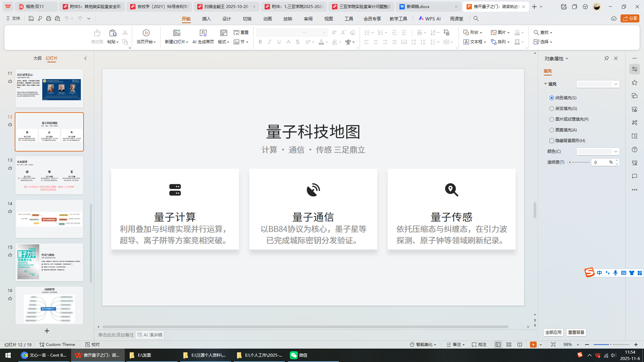The image size is (644, 362).
Task: Click the Italic formatting icon
Action: pyautogui.click(x=269, y=42)
